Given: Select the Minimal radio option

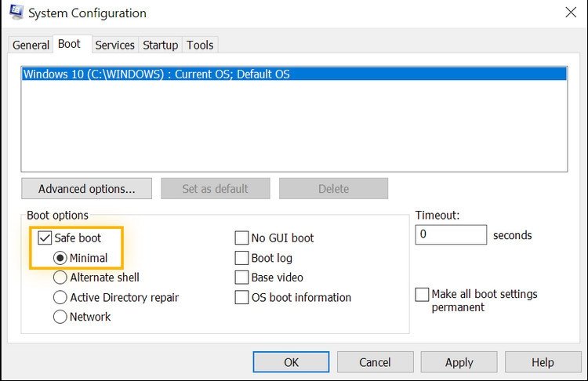Looking at the screenshot, I should pos(60,258).
